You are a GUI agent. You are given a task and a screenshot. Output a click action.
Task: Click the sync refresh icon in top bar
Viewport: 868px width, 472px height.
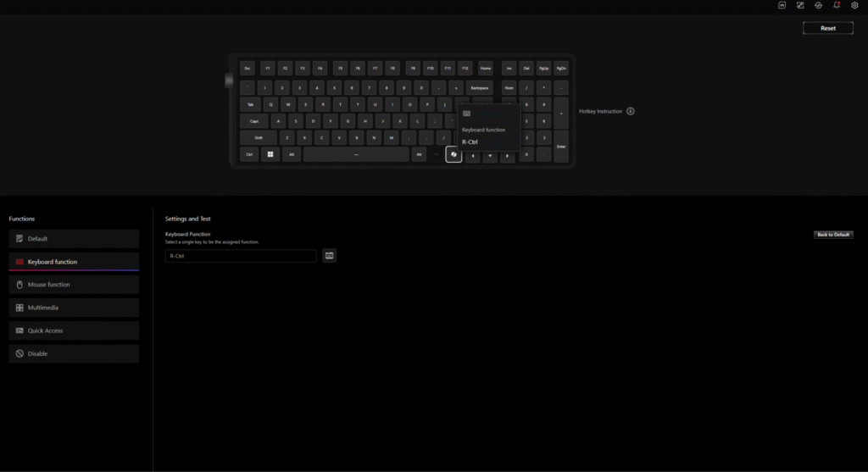coord(818,5)
